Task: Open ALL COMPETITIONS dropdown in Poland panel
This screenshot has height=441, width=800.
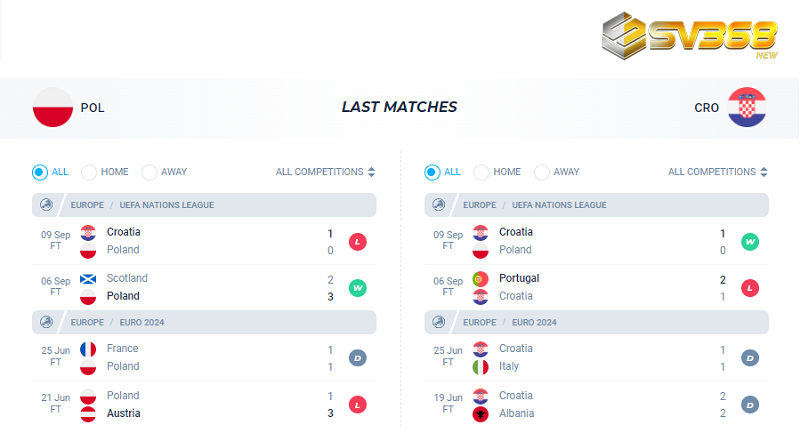Action: (x=325, y=172)
